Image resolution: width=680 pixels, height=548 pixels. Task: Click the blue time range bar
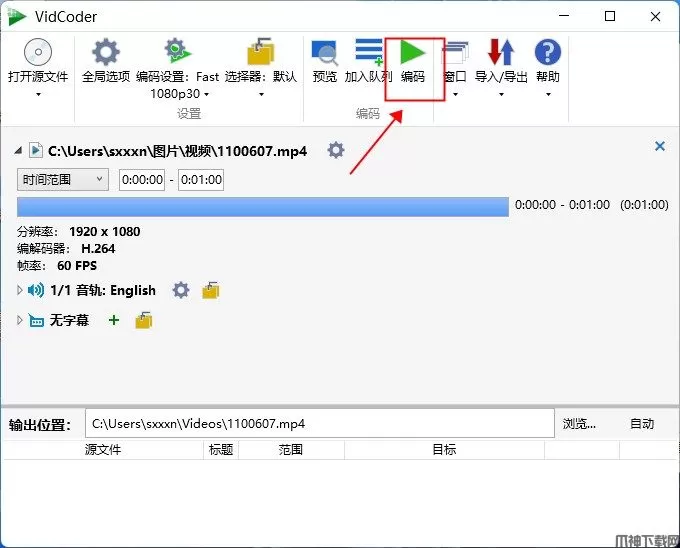pyautogui.click(x=263, y=207)
